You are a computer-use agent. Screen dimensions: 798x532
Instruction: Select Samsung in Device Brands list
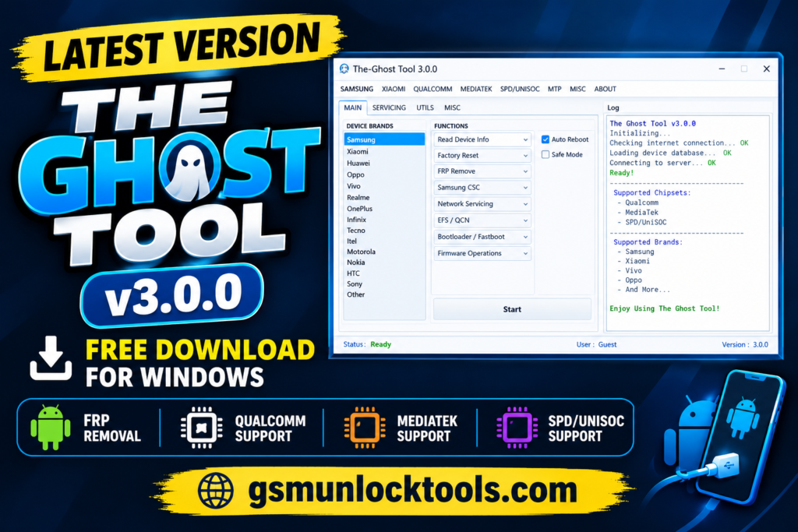[384, 139]
